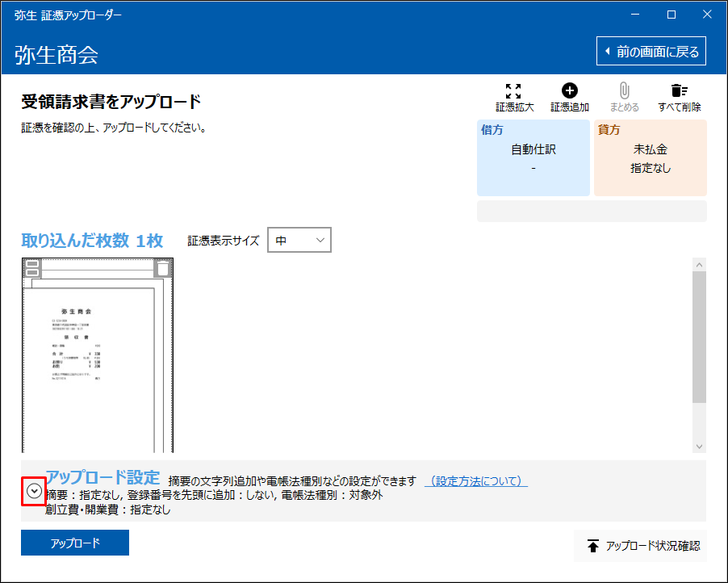Select the 借方 自動仕訳 panel

[x=533, y=158]
